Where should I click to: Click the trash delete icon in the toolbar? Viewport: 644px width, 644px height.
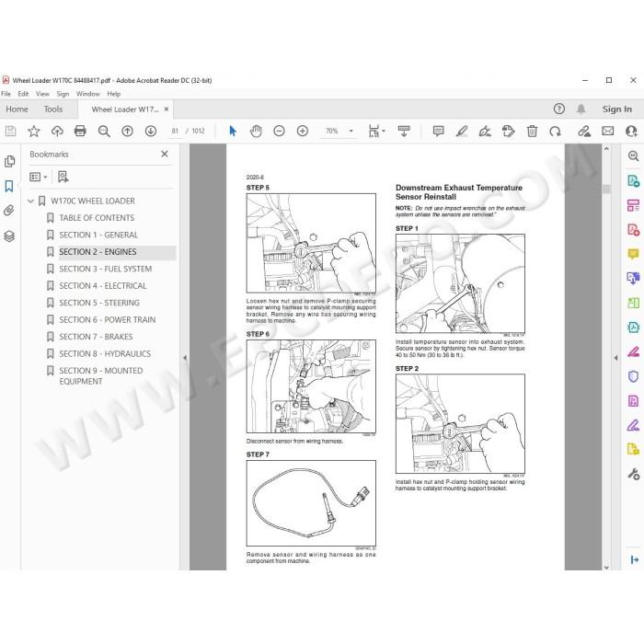(532, 131)
